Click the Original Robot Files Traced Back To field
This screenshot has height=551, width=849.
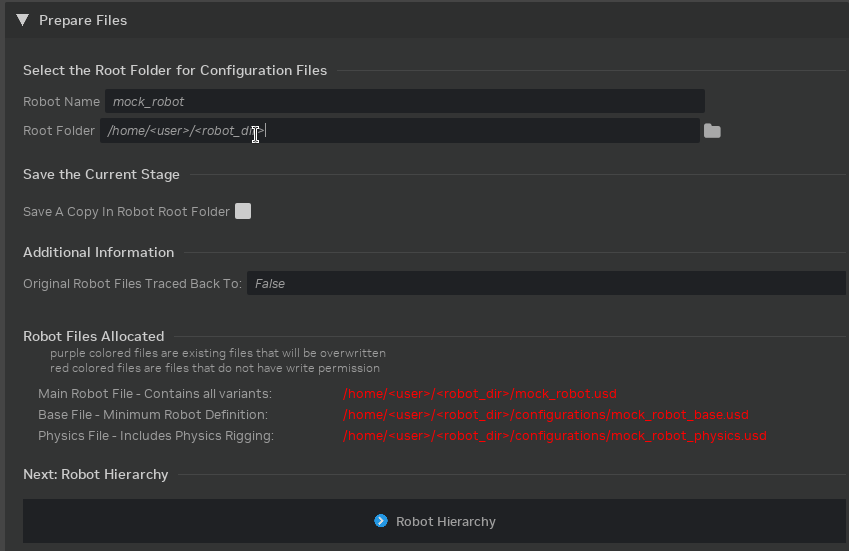[x=546, y=284]
